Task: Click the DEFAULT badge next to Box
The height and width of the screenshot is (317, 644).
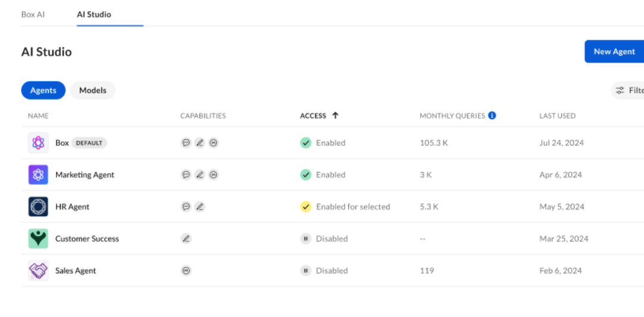Action: [x=89, y=143]
